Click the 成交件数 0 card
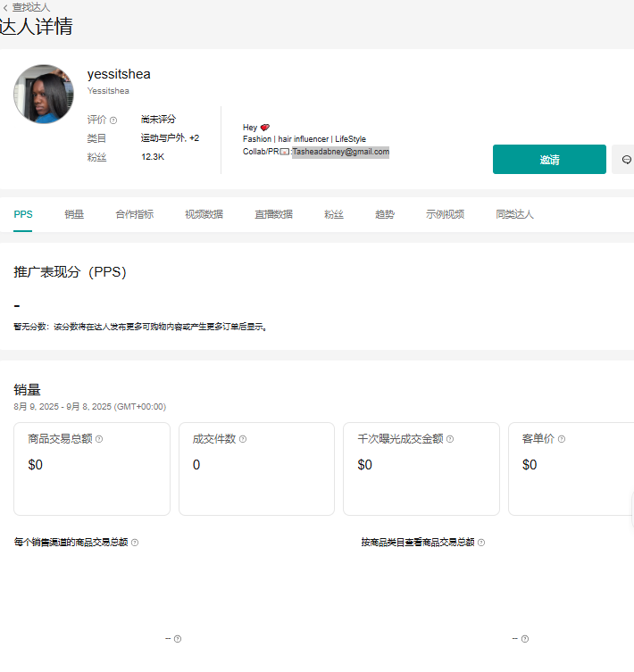Image resolution: width=634 pixels, height=672 pixels. 256,469
